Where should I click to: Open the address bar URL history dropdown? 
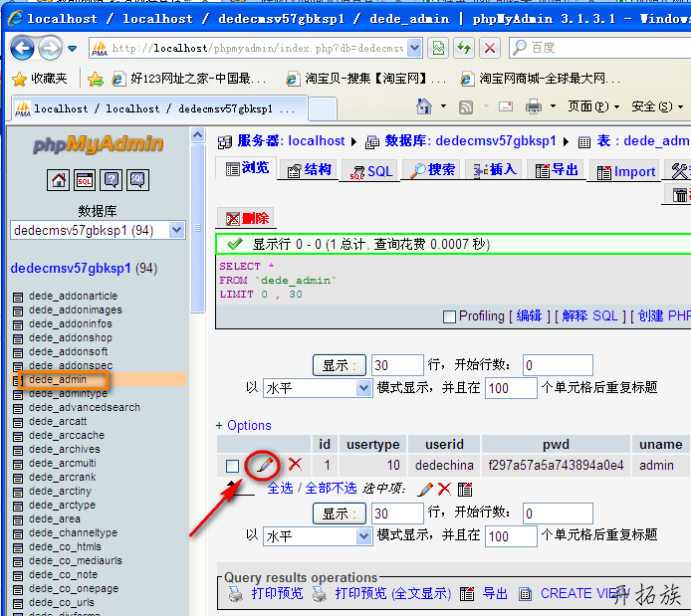[414, 48]
